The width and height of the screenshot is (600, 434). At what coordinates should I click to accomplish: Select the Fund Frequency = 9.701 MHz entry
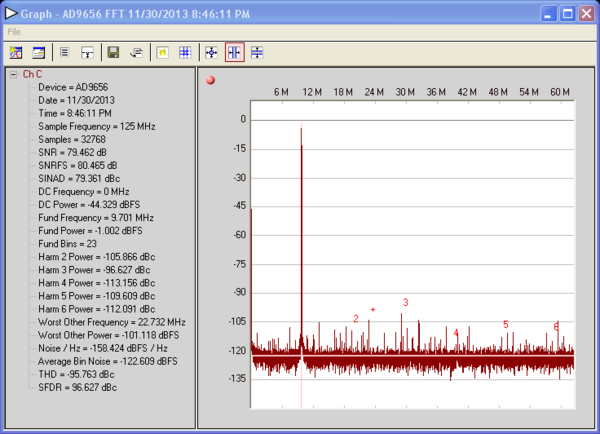(x=96, y=218)
